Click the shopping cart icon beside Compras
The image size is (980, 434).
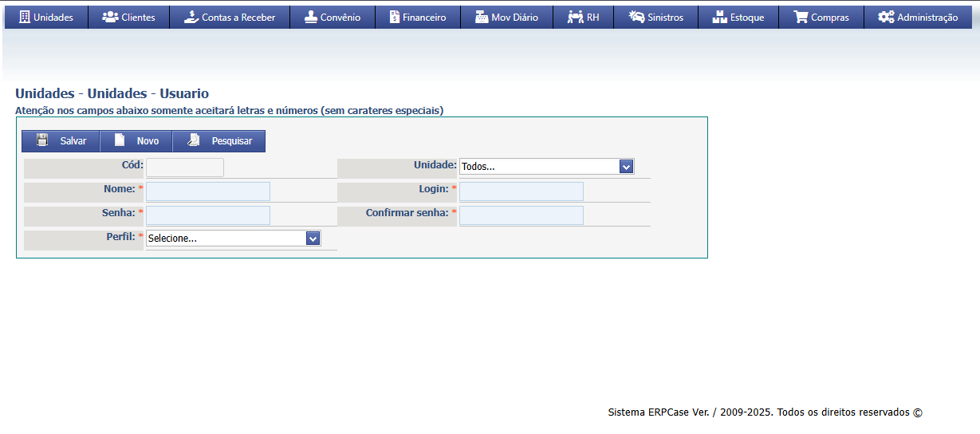pyautogui.click(x=801, y=17)
